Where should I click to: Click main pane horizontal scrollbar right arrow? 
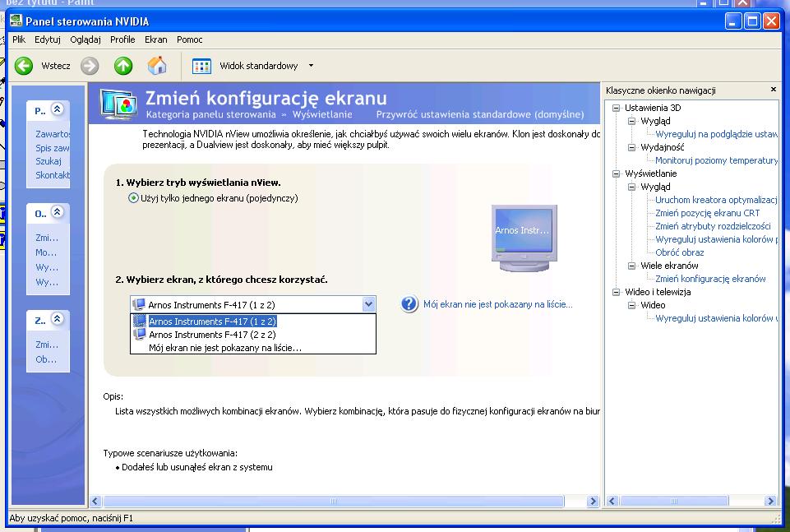click(593, 501)
